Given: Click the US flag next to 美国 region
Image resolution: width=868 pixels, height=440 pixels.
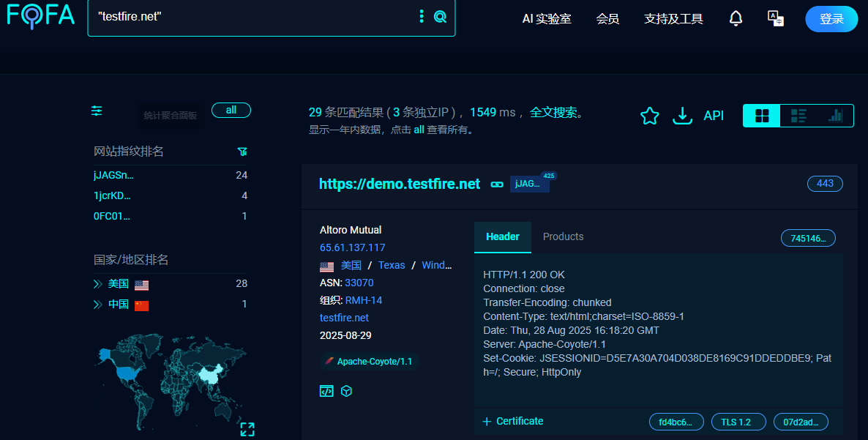Looking at the screenshot, I should click(x=142, y=285).
